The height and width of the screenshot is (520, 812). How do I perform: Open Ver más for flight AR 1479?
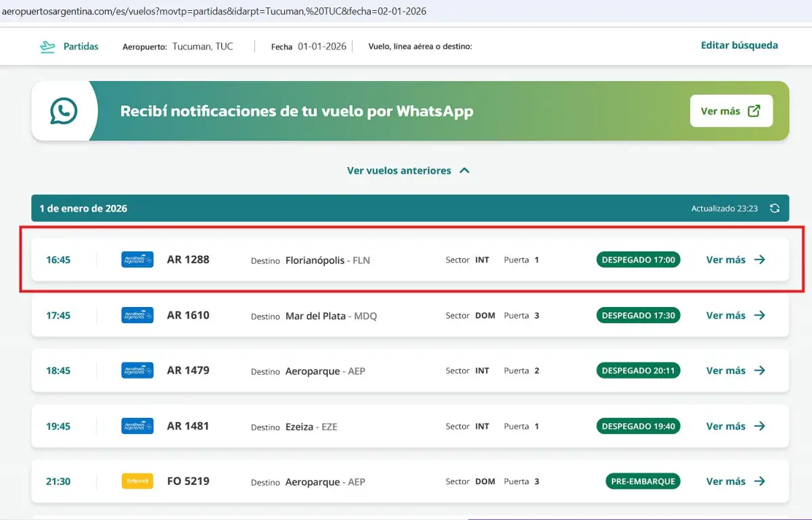[x=736, y=371]
